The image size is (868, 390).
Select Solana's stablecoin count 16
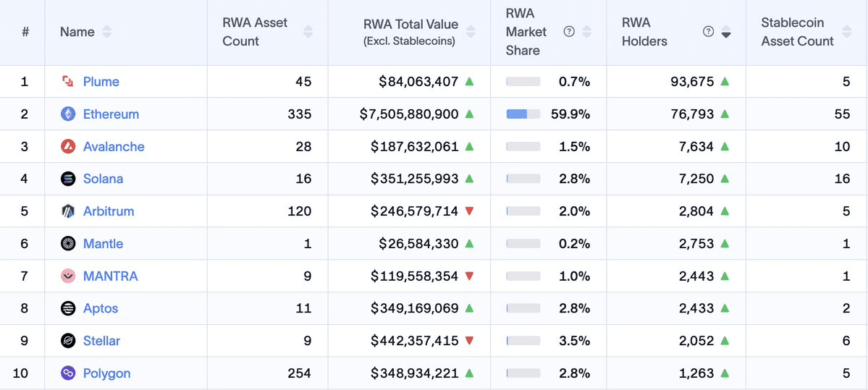842,179
